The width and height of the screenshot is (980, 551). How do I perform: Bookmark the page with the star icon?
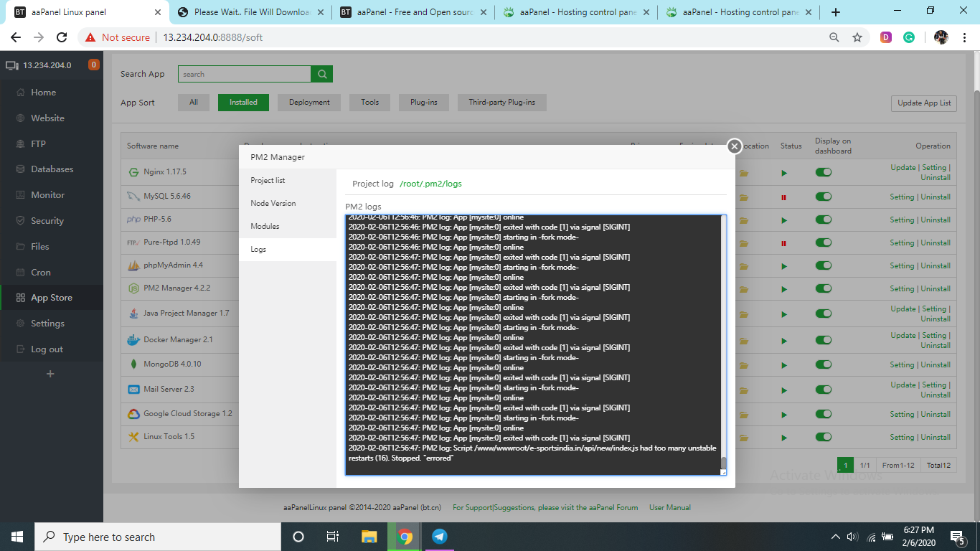[857, 37]
